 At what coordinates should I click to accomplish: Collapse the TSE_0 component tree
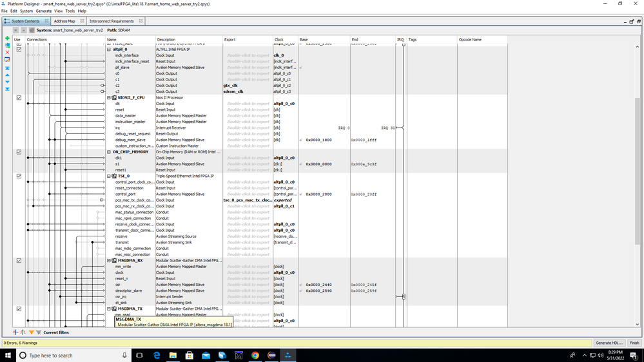click(109, 176)
